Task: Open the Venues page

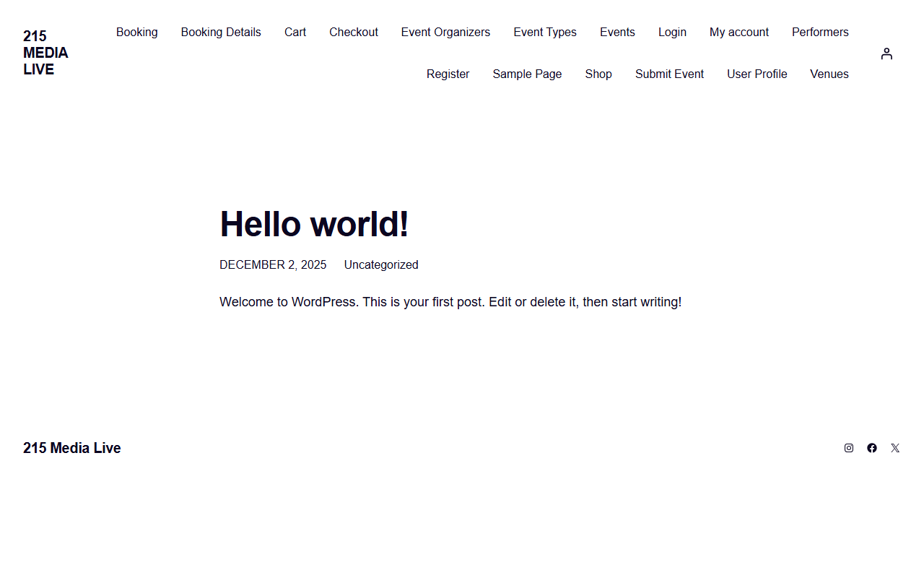Action: tap(829, 74)
